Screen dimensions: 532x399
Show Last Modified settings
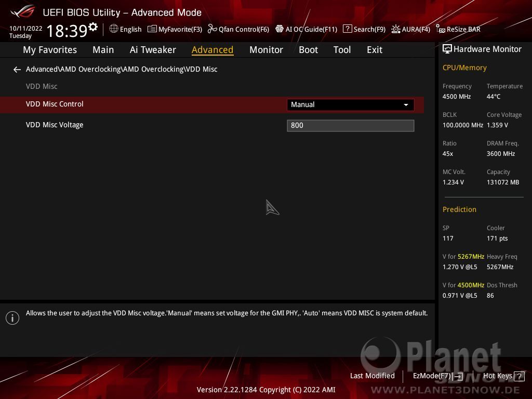372,376
